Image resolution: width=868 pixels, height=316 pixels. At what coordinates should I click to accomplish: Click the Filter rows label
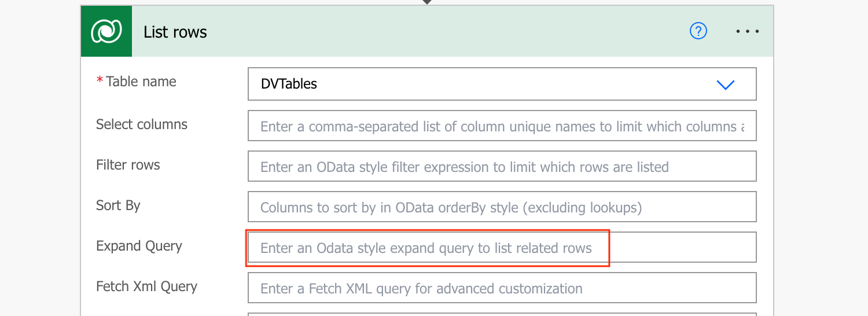[x=128, y=165]
